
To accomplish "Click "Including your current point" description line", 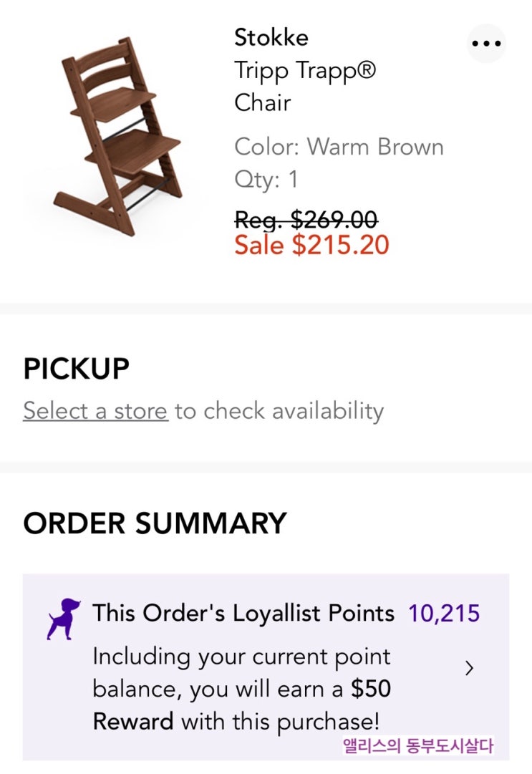I will click(241, 657).
